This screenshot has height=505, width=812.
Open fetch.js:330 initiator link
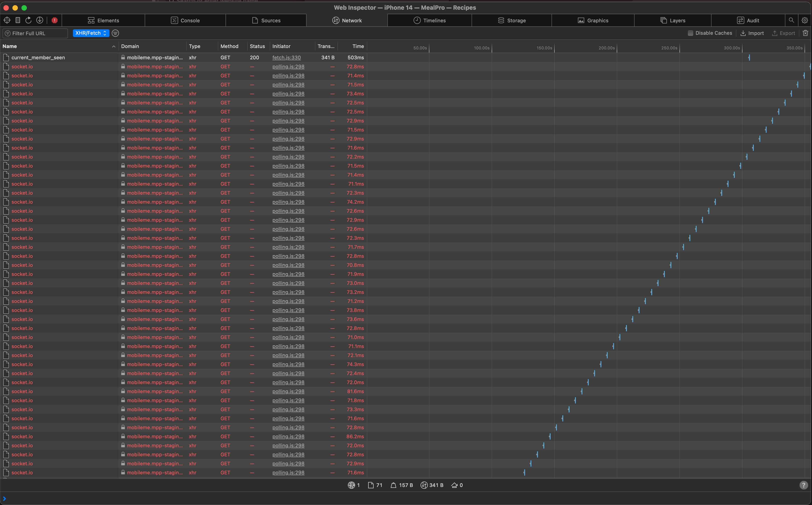point(286,58)
